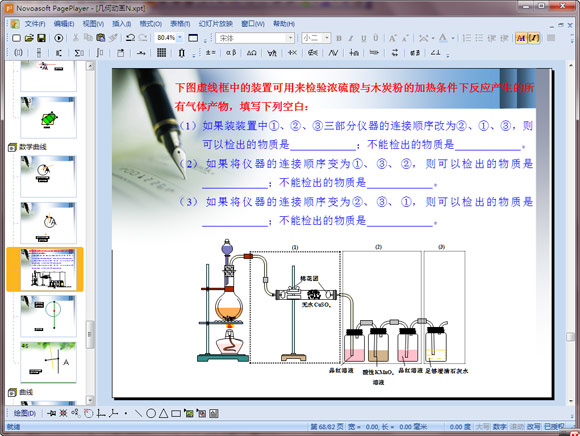Click the green insert picture icon
This screenshot has width=580, height=436.
(189, 413)
